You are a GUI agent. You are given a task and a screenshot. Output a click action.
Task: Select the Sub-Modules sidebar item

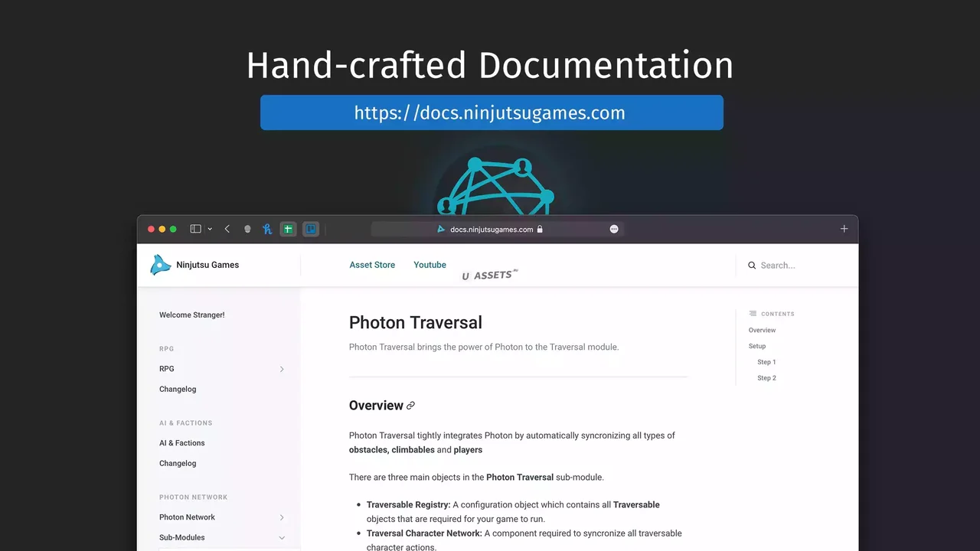[181, 537]
